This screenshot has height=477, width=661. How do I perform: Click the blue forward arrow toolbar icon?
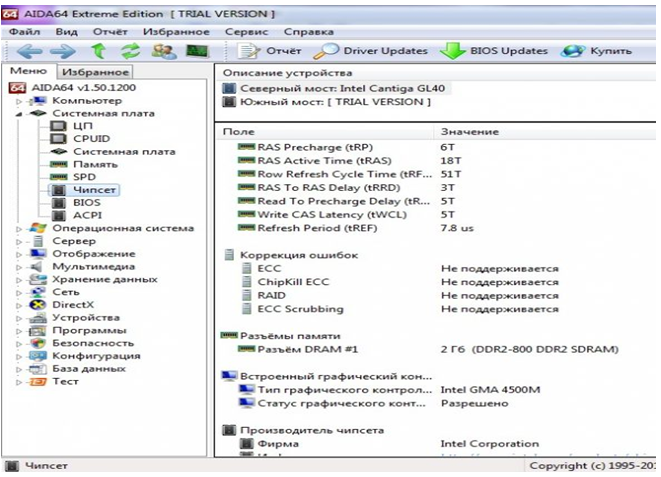point(63,51)
